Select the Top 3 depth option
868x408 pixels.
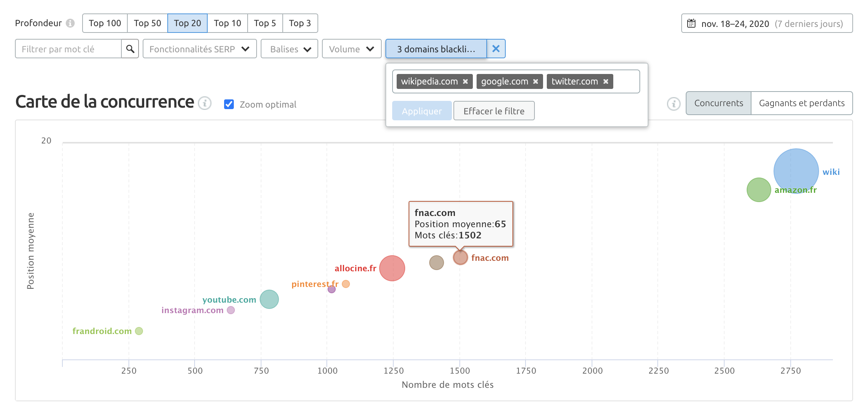click(x=300, y=23)
